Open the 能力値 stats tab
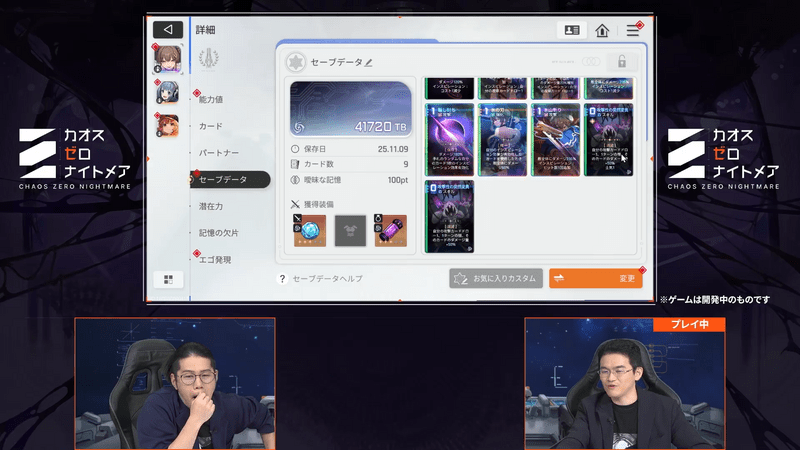 [x=211, y=100]
